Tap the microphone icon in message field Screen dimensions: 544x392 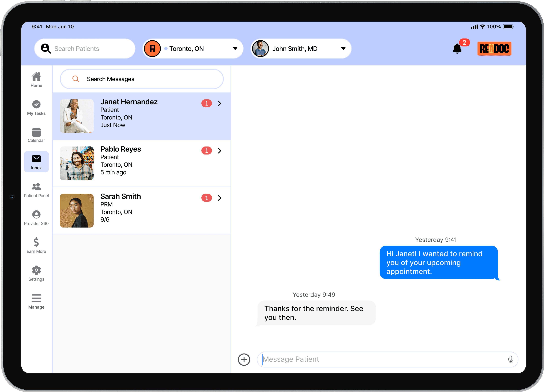tap(510, 359)
